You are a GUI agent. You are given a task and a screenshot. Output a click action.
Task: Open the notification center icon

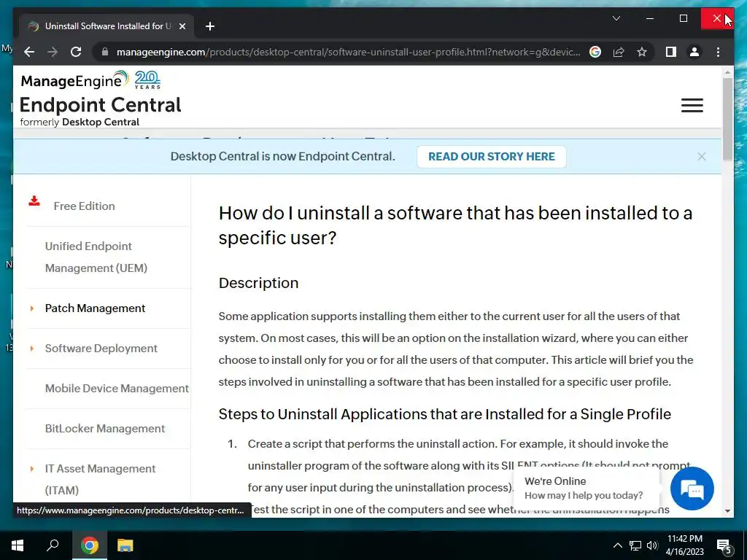click(724, 545)
